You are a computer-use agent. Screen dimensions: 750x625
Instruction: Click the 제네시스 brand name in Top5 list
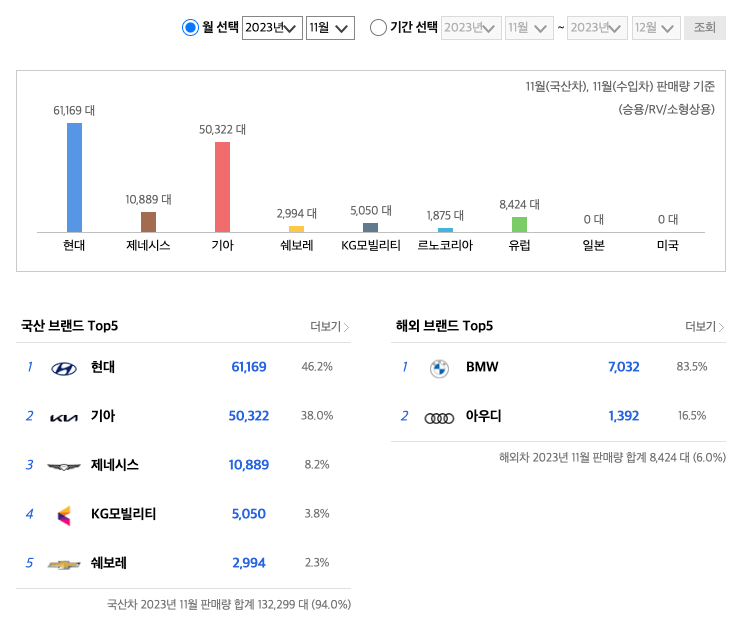pyautogui.click(x=115, y=465)
